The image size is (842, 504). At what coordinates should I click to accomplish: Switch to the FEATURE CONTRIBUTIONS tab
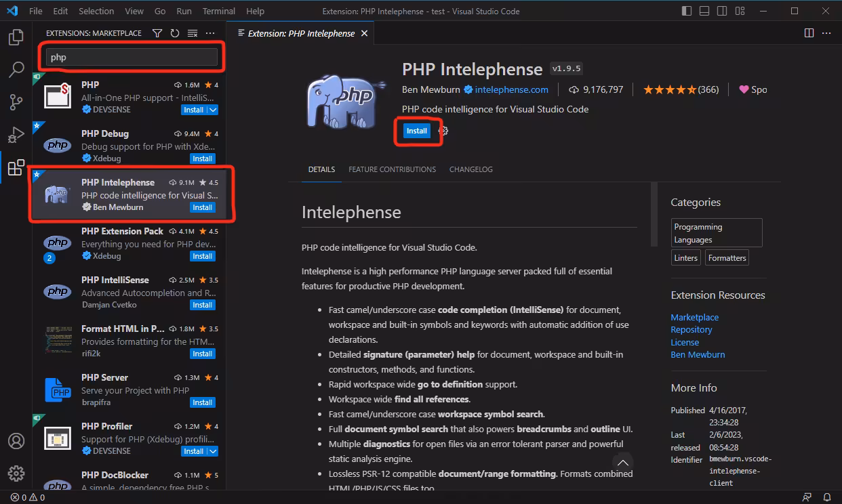tap(392, 169)
